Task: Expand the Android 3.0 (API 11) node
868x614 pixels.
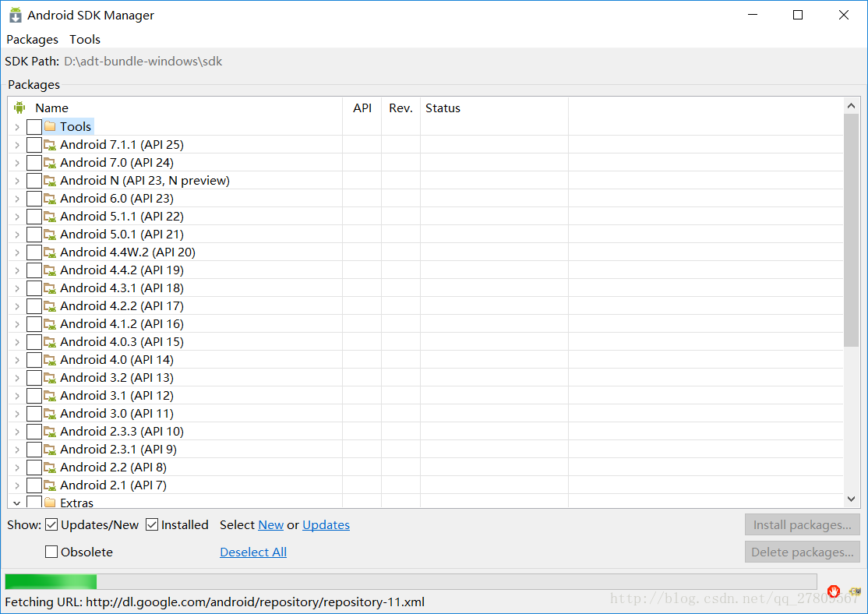Action: pyautogui.click(x=17, y=414)
